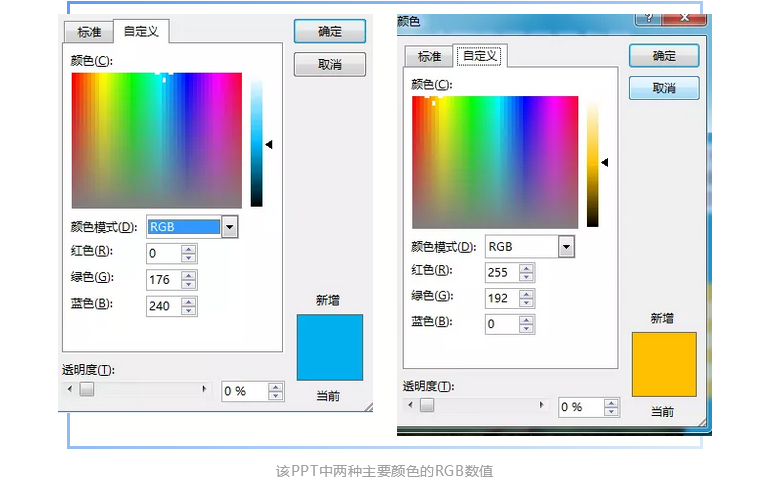Switch to 标准 tab in right dialog

click(x=429, y=57)
